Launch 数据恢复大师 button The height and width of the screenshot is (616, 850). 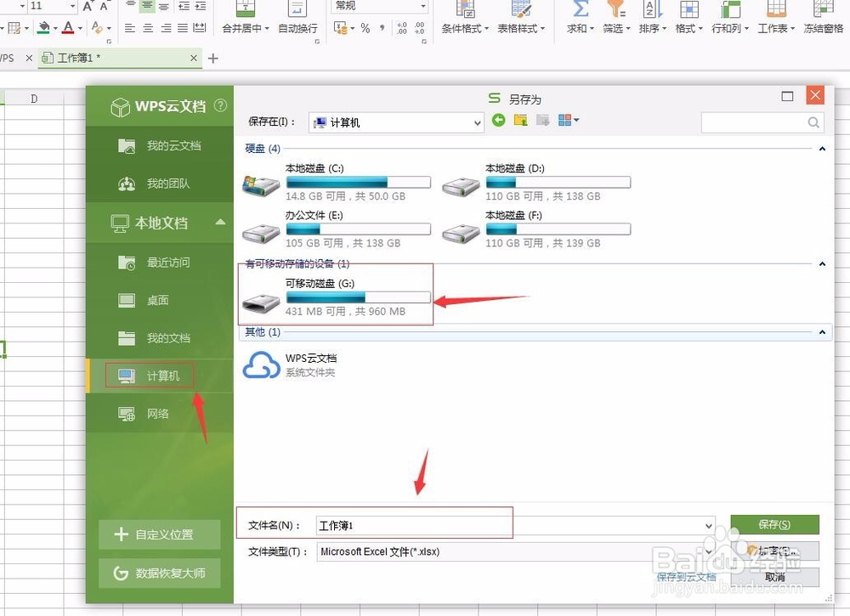click(160, 574)
